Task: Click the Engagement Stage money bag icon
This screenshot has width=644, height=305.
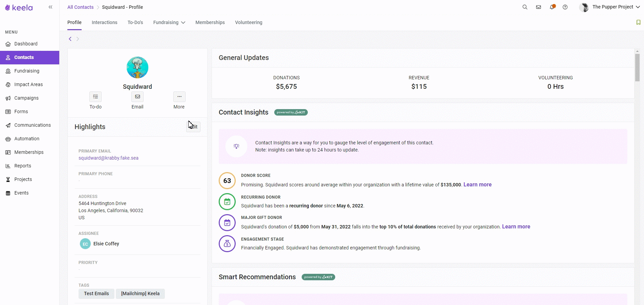Action: [x=227, y=244]
